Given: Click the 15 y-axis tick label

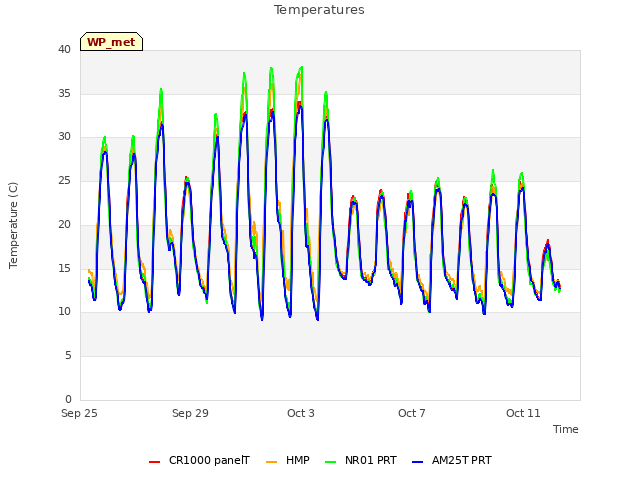Looking at the screenshot, I should click(64, 268).
